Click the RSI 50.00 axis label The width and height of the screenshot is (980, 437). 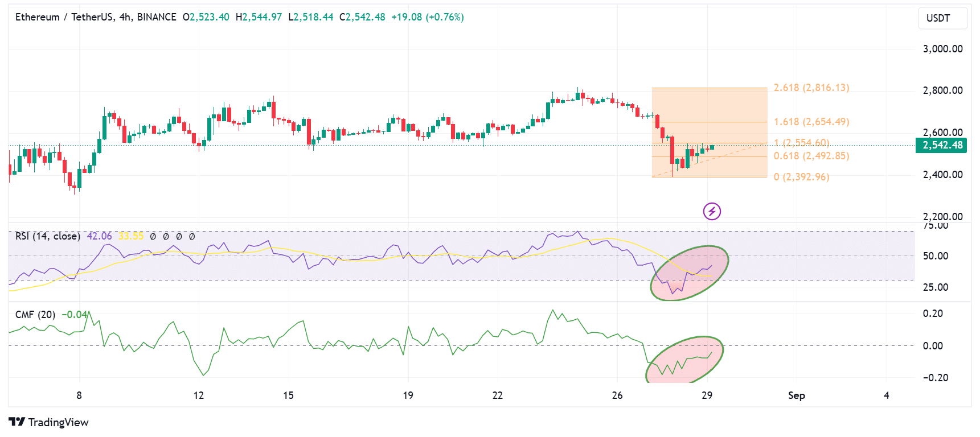[x=936, y=256]
